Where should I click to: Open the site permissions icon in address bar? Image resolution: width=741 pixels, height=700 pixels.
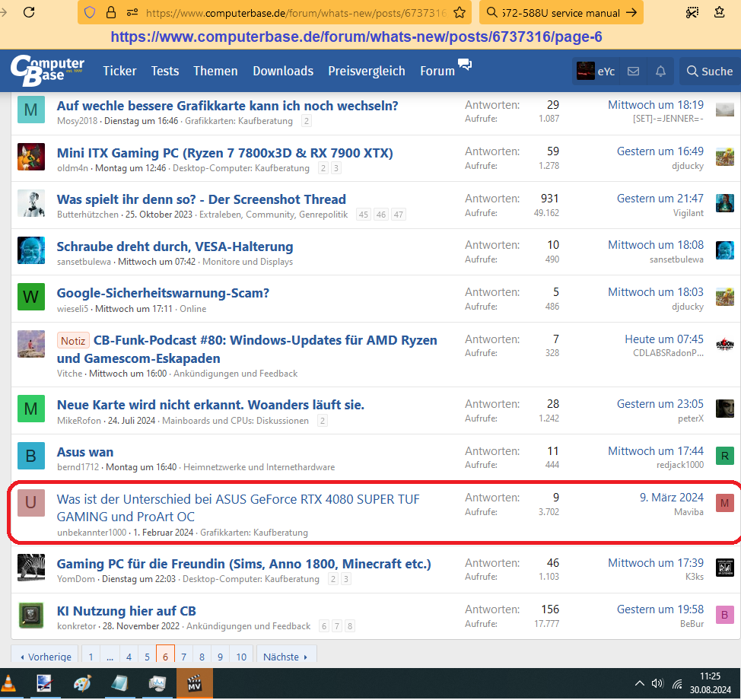132,12
